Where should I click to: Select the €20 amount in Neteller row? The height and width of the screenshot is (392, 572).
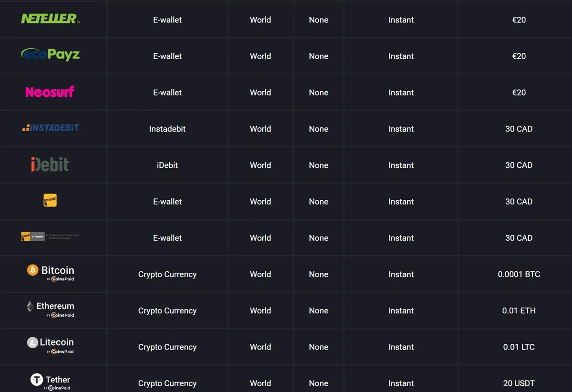pos(519,20)
